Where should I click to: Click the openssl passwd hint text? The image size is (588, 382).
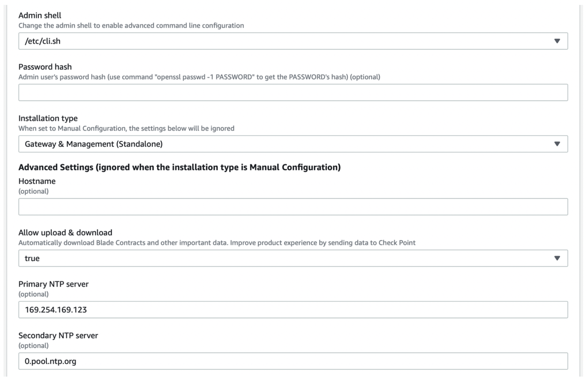coord(199,77)
